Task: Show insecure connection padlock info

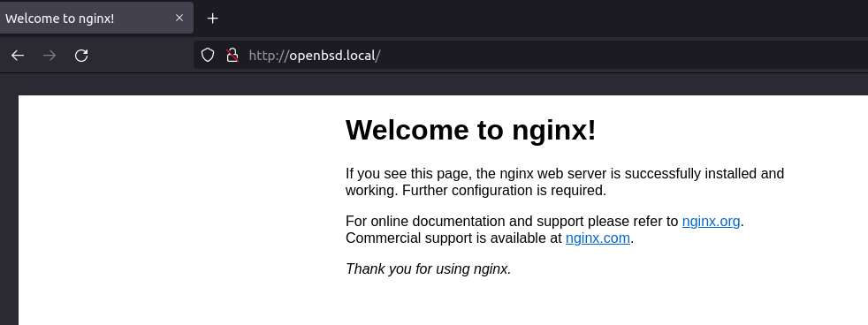Action: pos(232,56)
